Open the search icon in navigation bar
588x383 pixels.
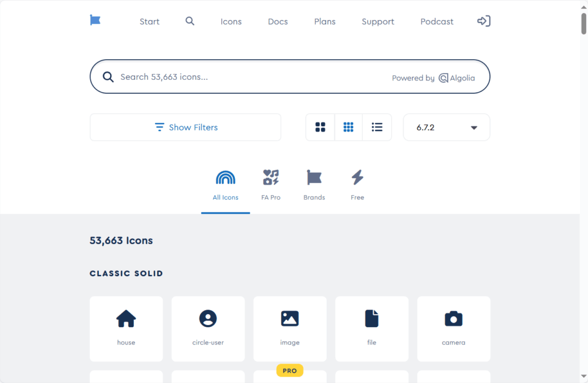[x=189, y=21]
